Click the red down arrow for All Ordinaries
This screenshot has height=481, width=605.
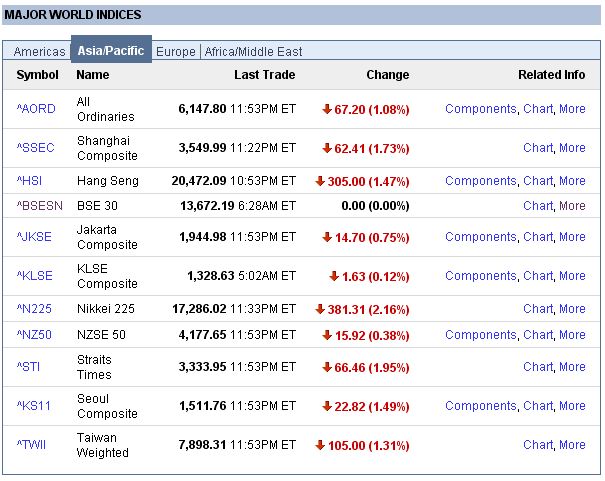click(x=326, y=109)
